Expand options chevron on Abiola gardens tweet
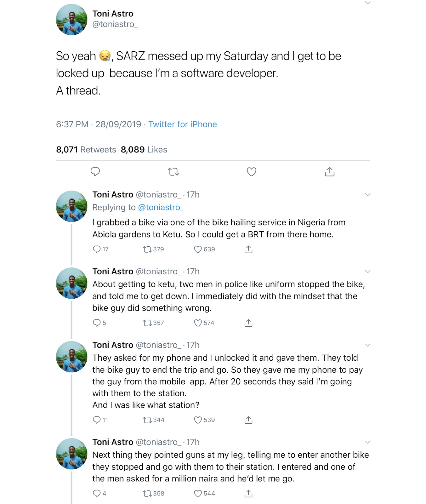426x504 pixels. point(367,195)
